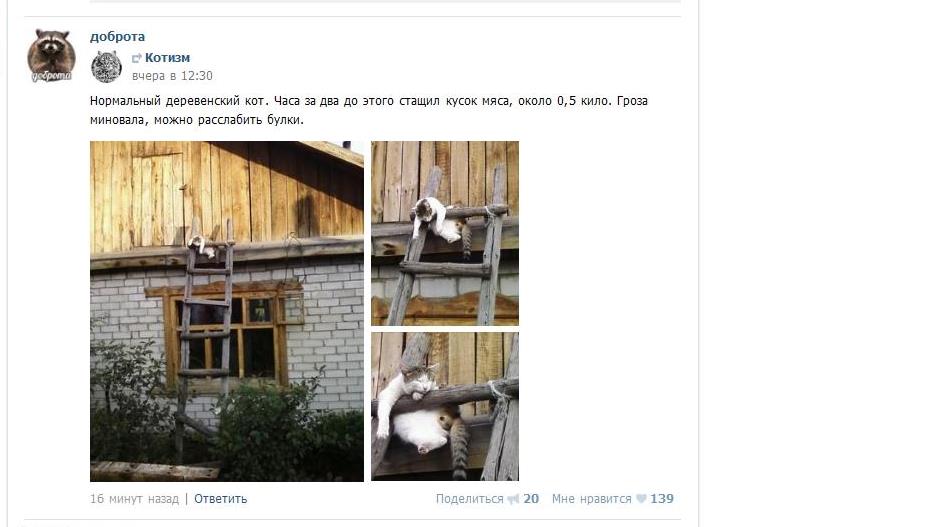
Task: Open the bottom-right close-up cat photo
Action: (x=445, y=406)
